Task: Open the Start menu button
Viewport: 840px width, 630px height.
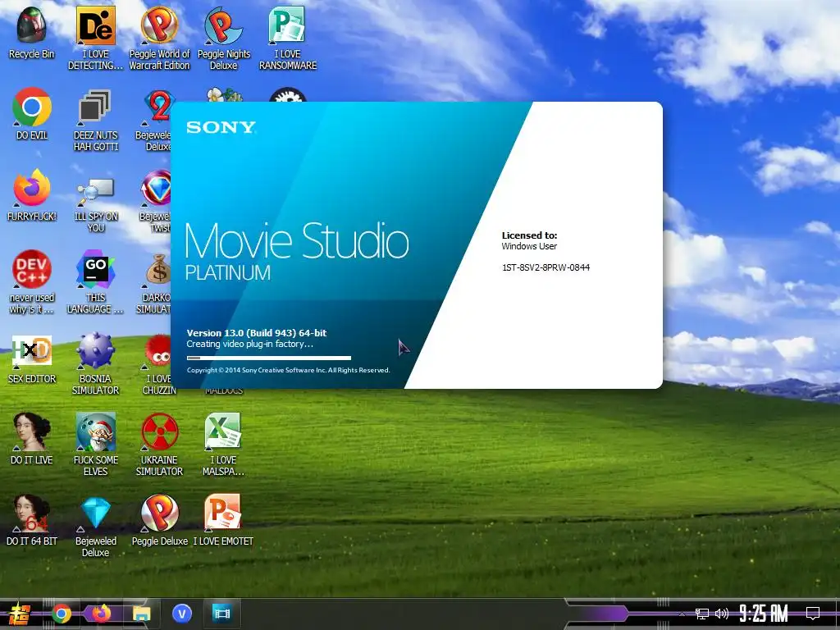Action: point(20,614)
